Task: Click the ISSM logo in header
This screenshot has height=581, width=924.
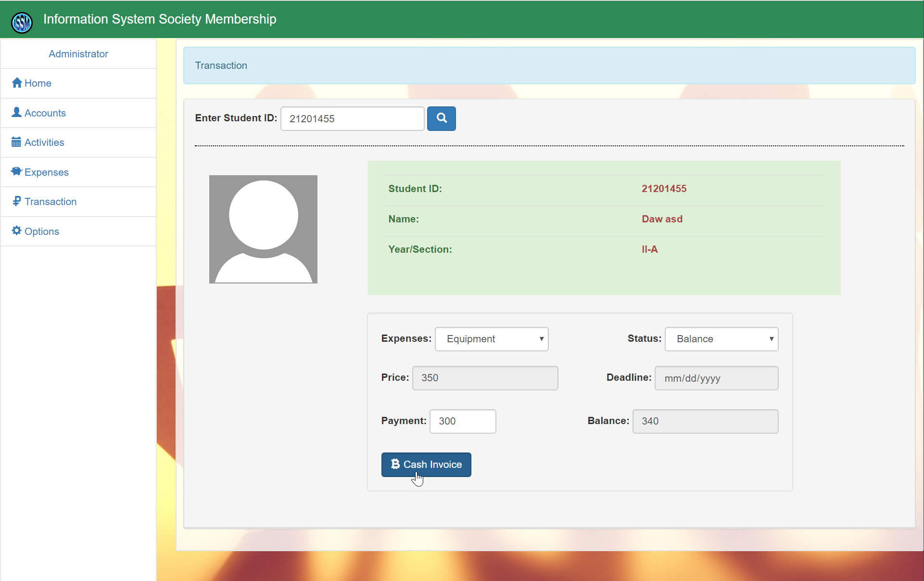Action: click(22, 22)
